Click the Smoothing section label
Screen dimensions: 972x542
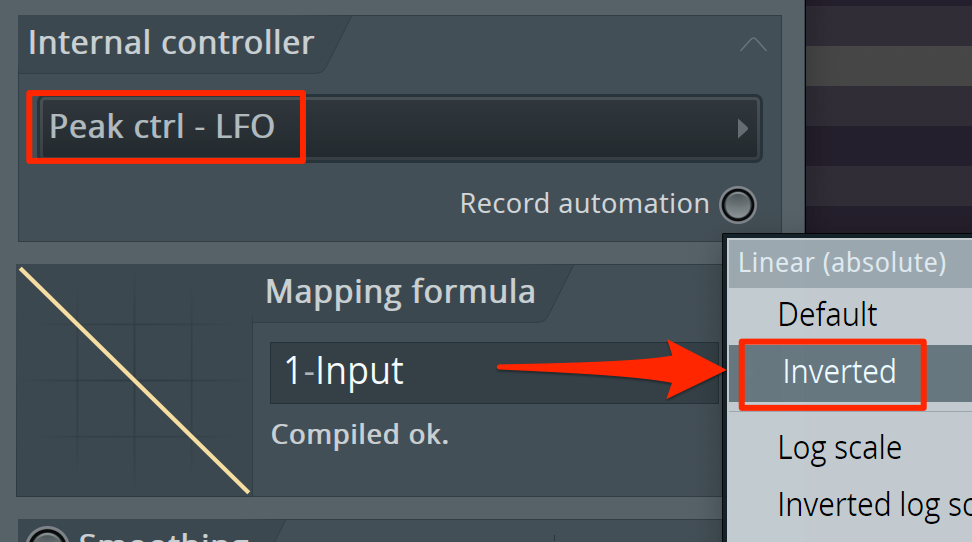coord(164,537)
